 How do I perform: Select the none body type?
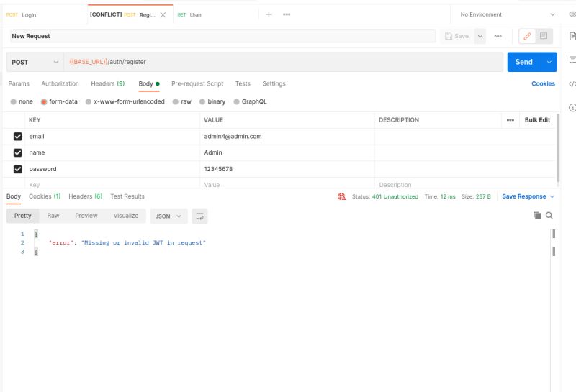point(14,101)
